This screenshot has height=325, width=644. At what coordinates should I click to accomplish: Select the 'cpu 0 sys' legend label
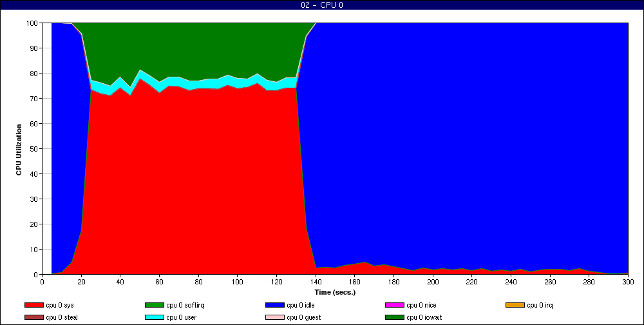[60, 305]
